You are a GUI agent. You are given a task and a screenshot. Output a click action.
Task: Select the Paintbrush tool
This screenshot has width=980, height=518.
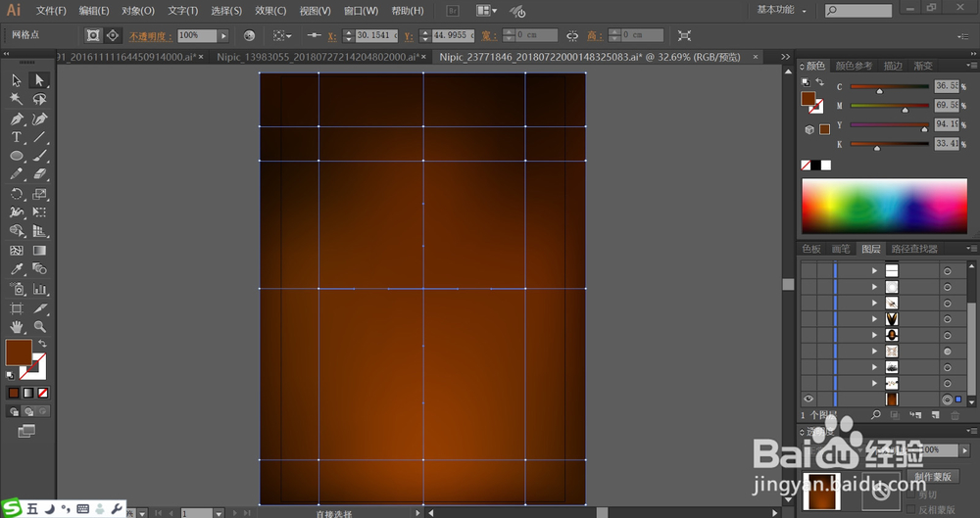[x=39, y=156]
